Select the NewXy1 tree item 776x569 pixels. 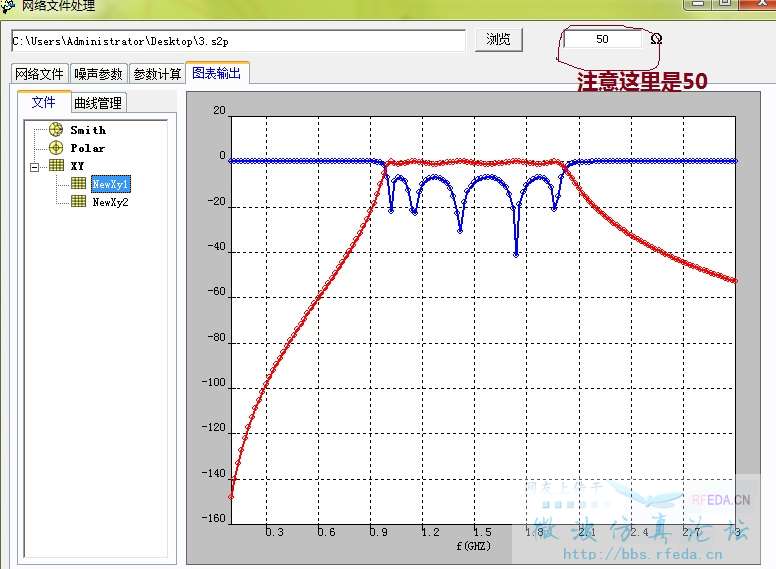111,184
